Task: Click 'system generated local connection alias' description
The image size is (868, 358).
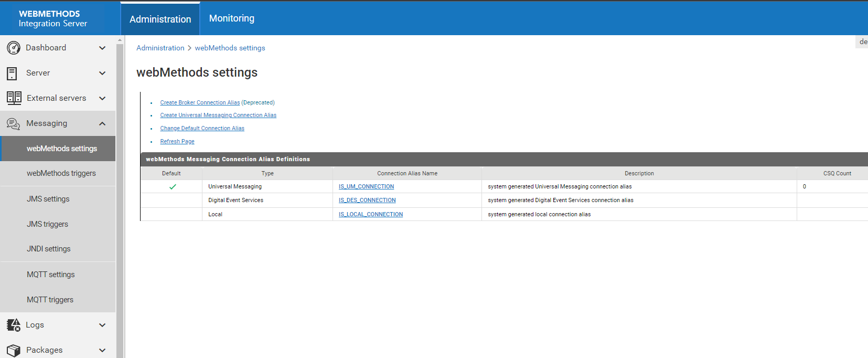Action: [539, 215]
